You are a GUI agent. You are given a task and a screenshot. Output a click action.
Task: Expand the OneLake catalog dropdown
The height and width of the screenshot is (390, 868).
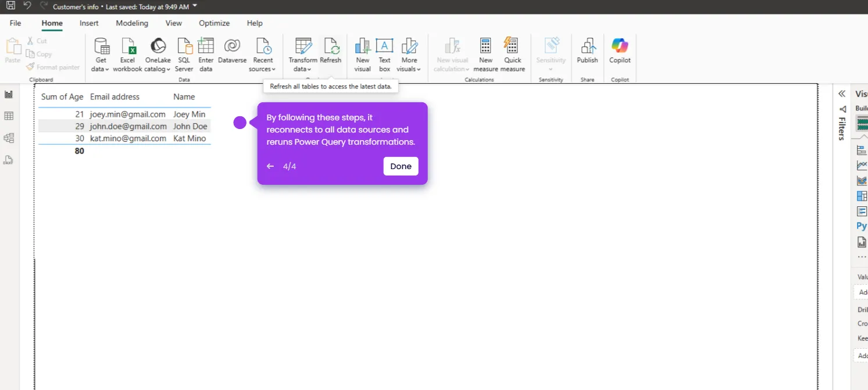coord(169,69)
